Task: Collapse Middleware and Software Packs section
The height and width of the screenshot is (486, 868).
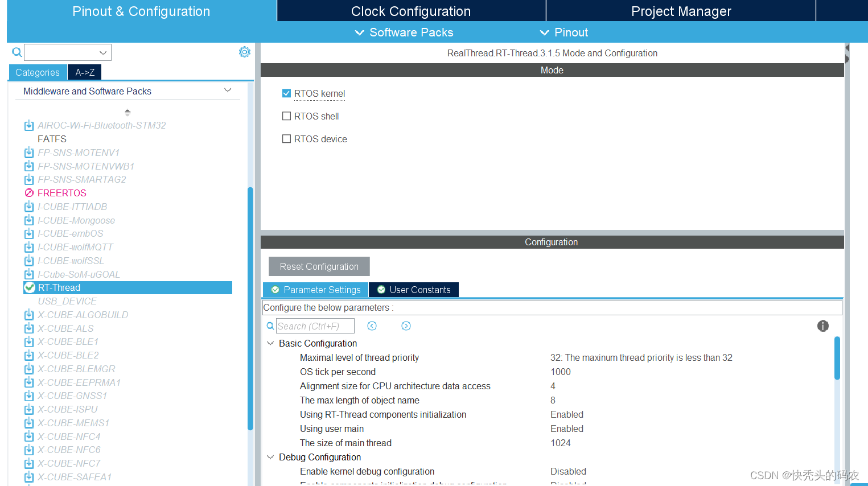Action: (x=228, y=90)
